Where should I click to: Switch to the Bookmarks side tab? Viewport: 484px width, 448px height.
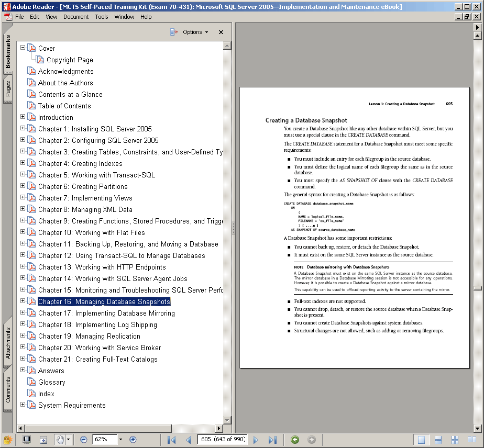coord(8,51)
